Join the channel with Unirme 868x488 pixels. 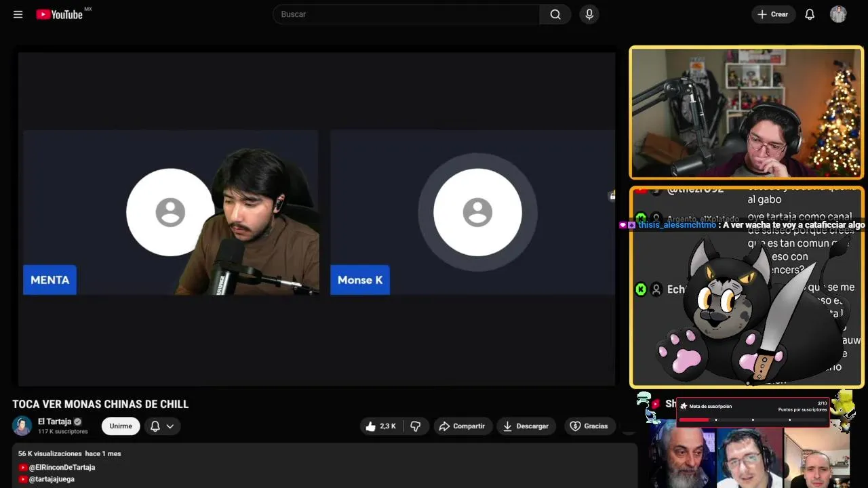pos(121,426)
